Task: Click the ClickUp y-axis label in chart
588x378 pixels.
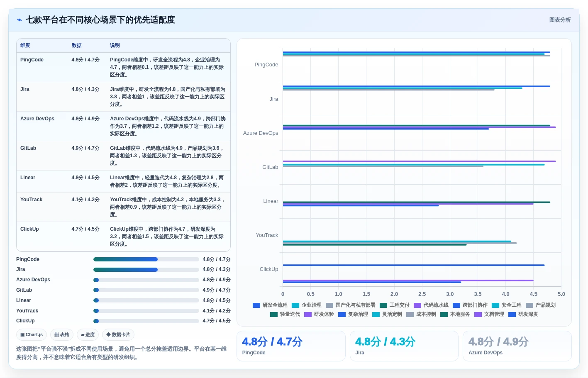Action: (x=269, y=269)
